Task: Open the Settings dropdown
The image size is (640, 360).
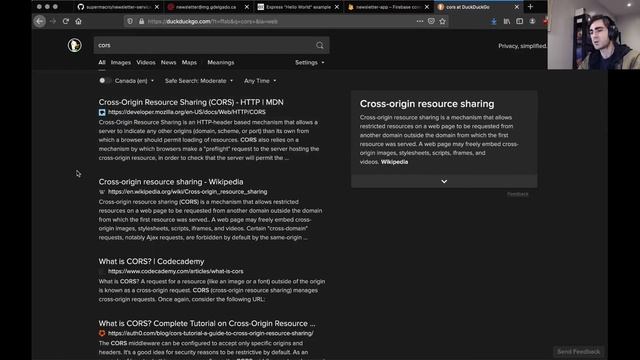Action: point(309,62)
